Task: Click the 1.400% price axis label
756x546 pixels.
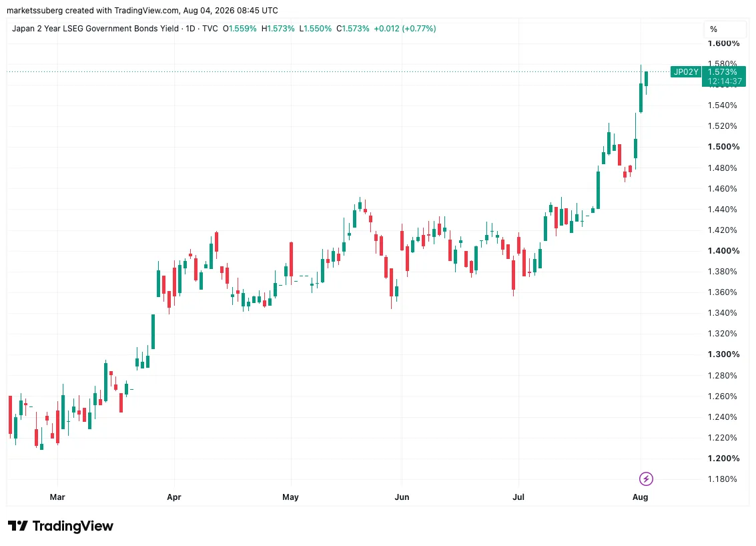Action: pyautogui.click(x=724, y=251)
